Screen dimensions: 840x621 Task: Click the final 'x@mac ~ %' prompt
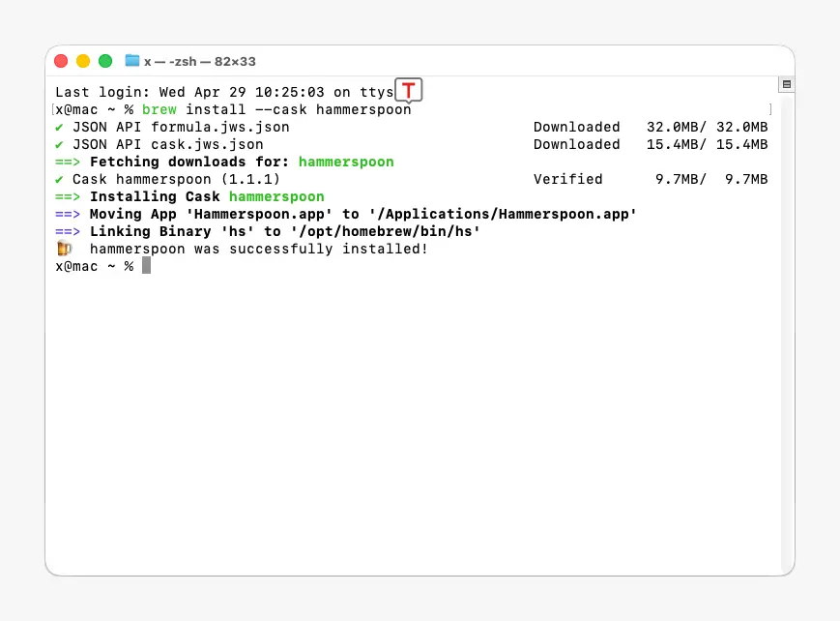coord(95,267)
